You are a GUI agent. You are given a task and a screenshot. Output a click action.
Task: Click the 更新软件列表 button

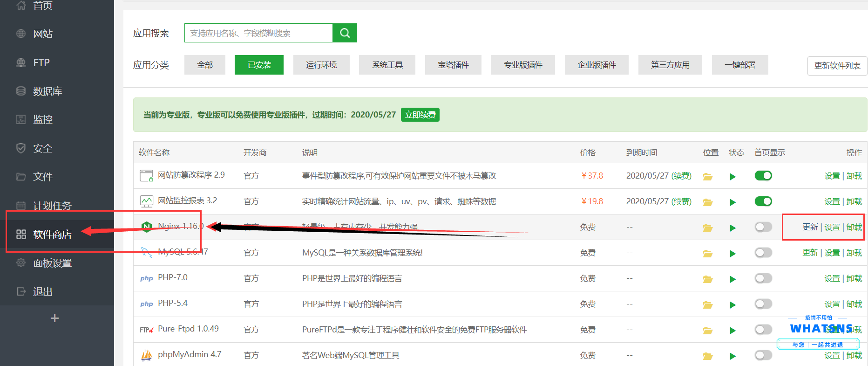point(837,66)
